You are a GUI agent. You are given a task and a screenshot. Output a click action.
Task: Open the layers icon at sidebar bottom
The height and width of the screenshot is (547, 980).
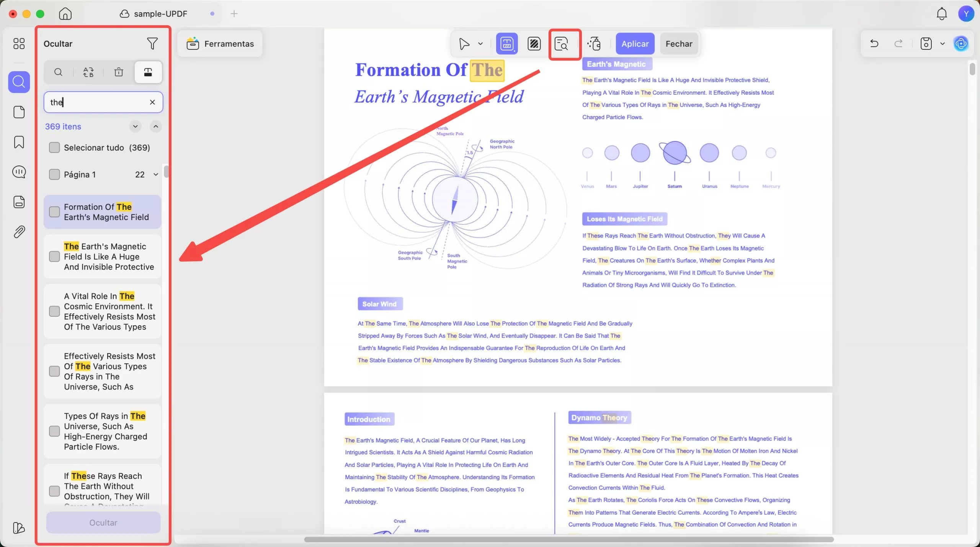(19, 528)
